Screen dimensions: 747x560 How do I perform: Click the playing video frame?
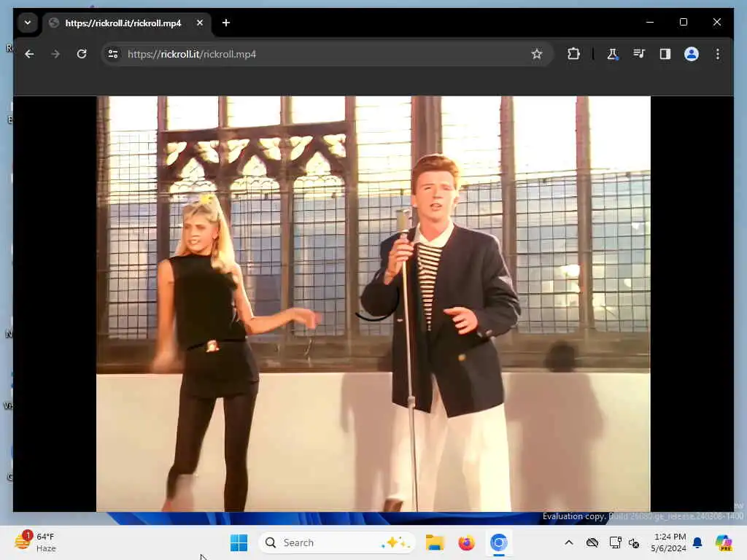[x=373, y=304]
